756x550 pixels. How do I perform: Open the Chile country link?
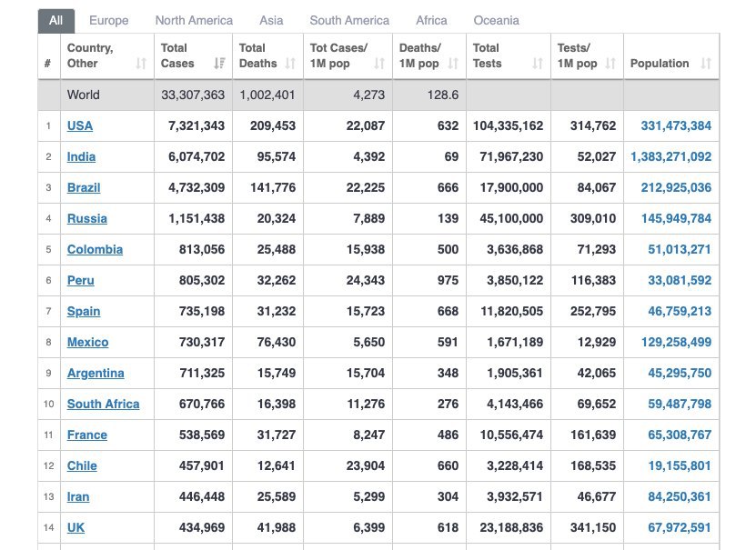point(82,465)
